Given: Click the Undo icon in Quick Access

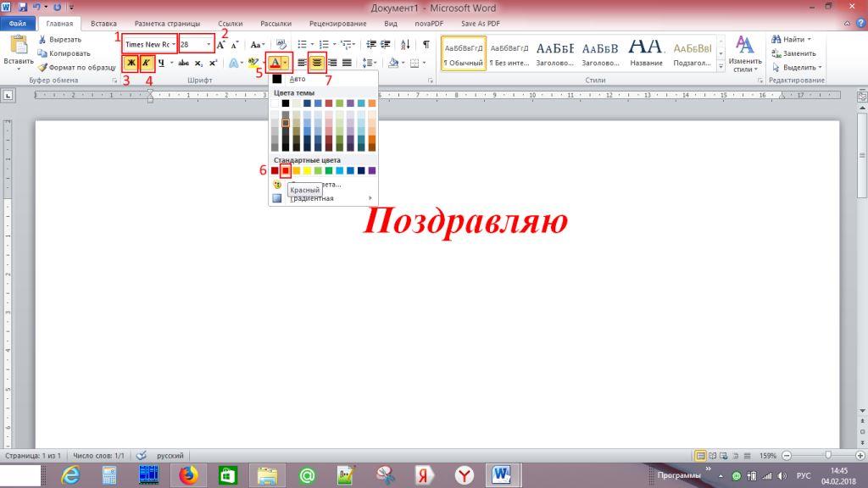Looking at the screenshot, I should point(36,7).
